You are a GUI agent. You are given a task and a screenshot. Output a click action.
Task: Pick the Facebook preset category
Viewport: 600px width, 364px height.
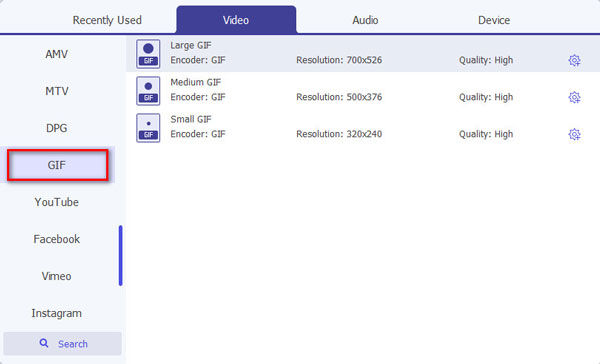[x=57, y=239]
